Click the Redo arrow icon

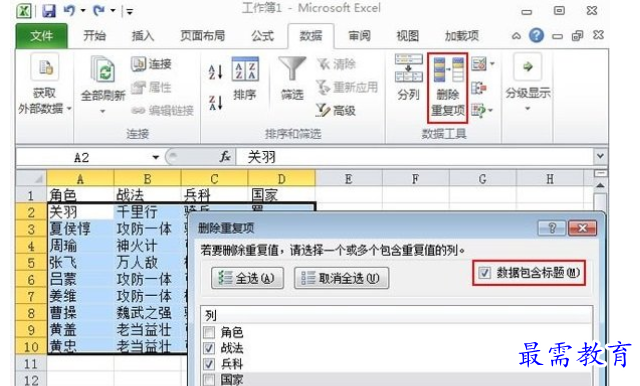pyautogui.click(x=99, y=11)
